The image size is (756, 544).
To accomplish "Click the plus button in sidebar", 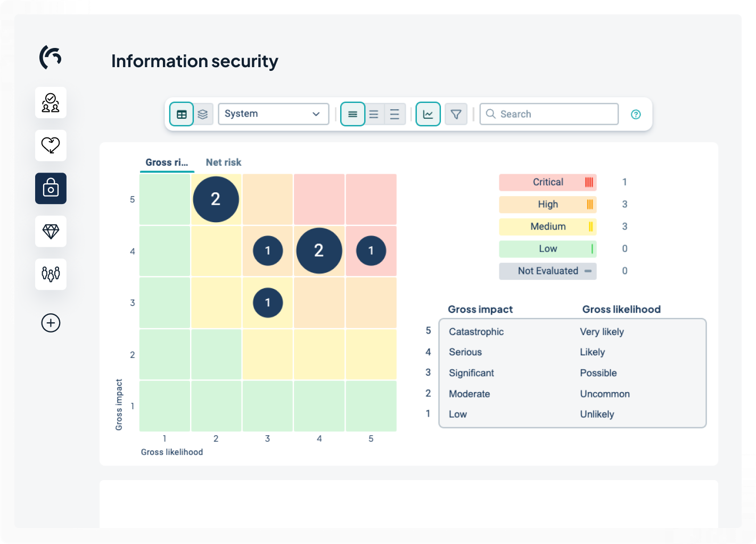I will (51, 323).
